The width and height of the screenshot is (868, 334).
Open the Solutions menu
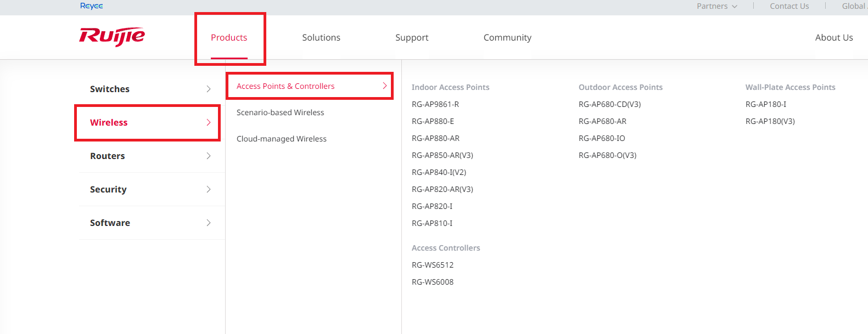[321, 37]
